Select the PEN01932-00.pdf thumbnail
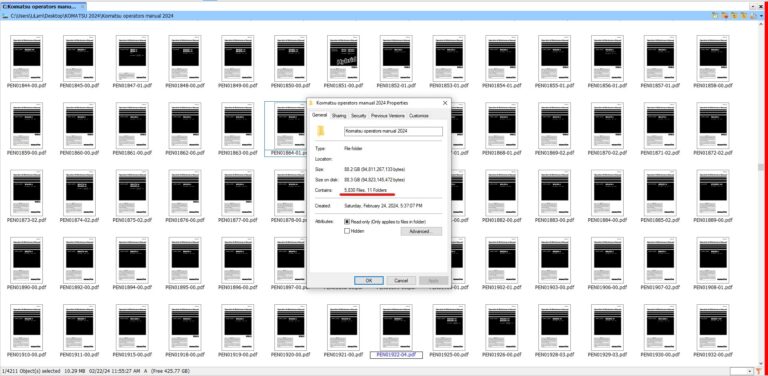The width and height of the screenshot is (768, 376). [x=713, y=328]
